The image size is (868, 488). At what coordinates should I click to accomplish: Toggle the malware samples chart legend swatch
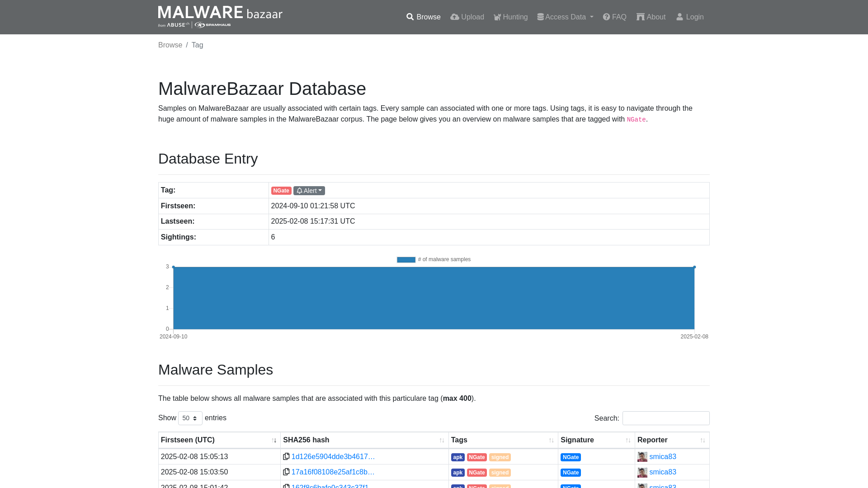coord(406,260)
